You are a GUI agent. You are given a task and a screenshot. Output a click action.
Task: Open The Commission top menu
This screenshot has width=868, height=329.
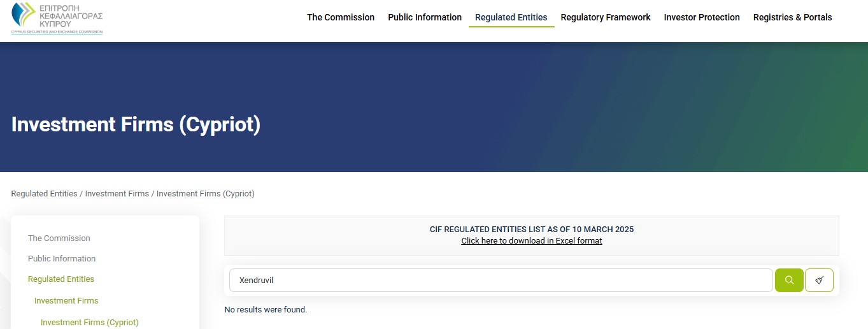[x=341, y=17]
